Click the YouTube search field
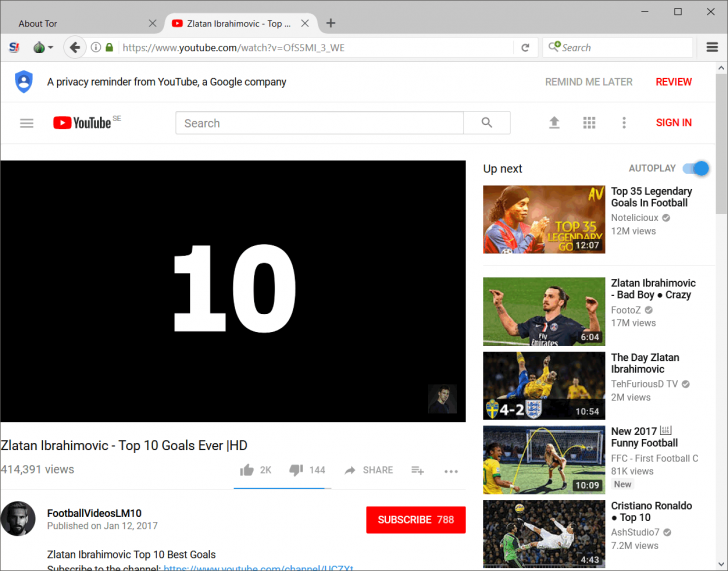 coord(319,123)
